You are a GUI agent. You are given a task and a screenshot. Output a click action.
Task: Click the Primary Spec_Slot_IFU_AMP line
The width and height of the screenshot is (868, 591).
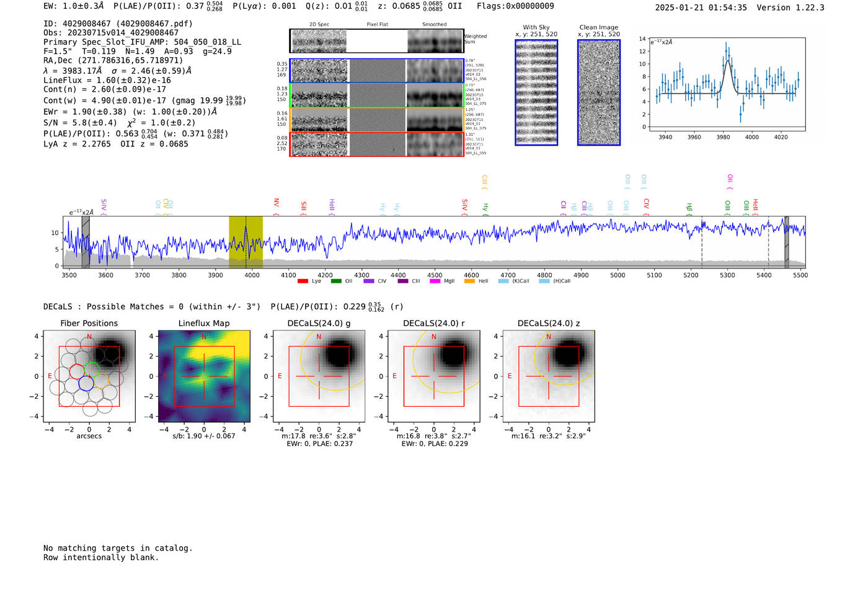point(142,42)
